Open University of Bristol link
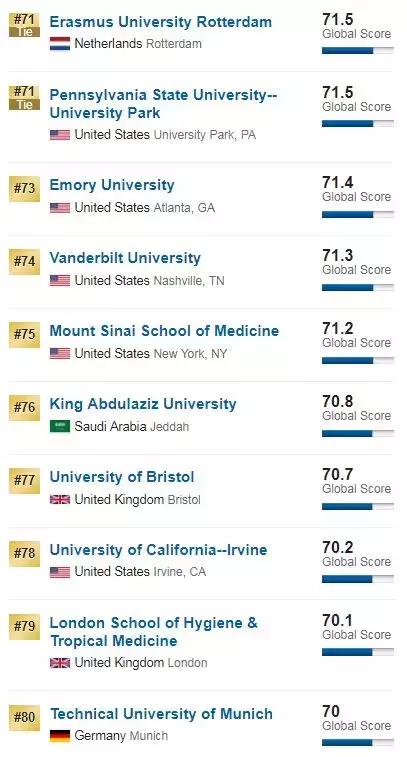The width and height of the screenshot is (407, 757). point(122,477)
